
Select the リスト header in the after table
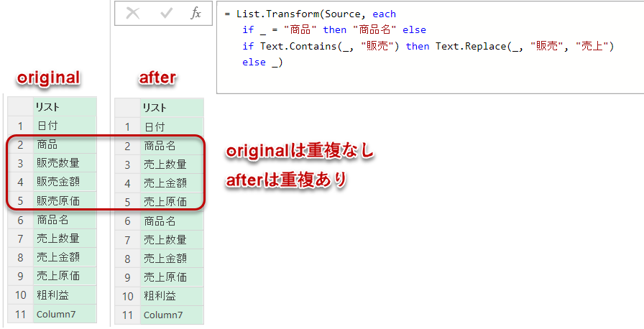[x=172, y=108]
